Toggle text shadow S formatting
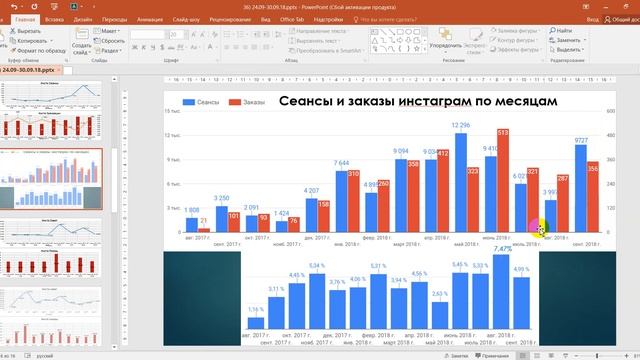640x360 pixels. click(162, 47)
